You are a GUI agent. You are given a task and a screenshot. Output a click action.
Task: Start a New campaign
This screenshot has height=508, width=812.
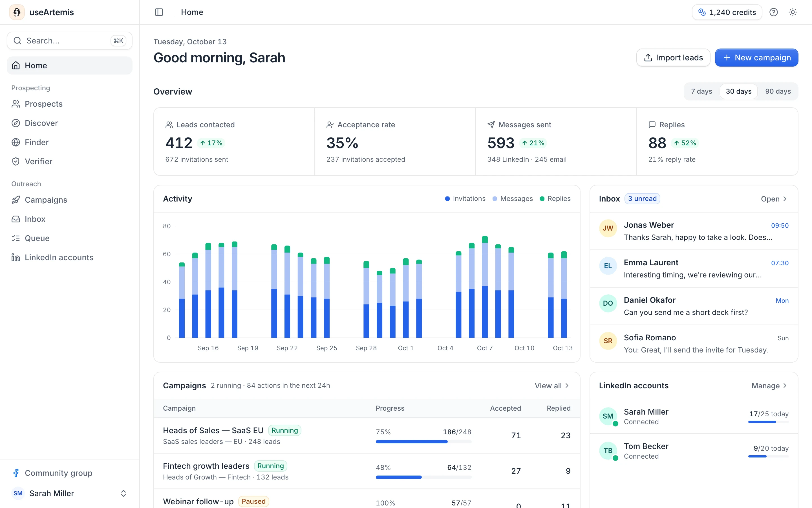point(756,58)
